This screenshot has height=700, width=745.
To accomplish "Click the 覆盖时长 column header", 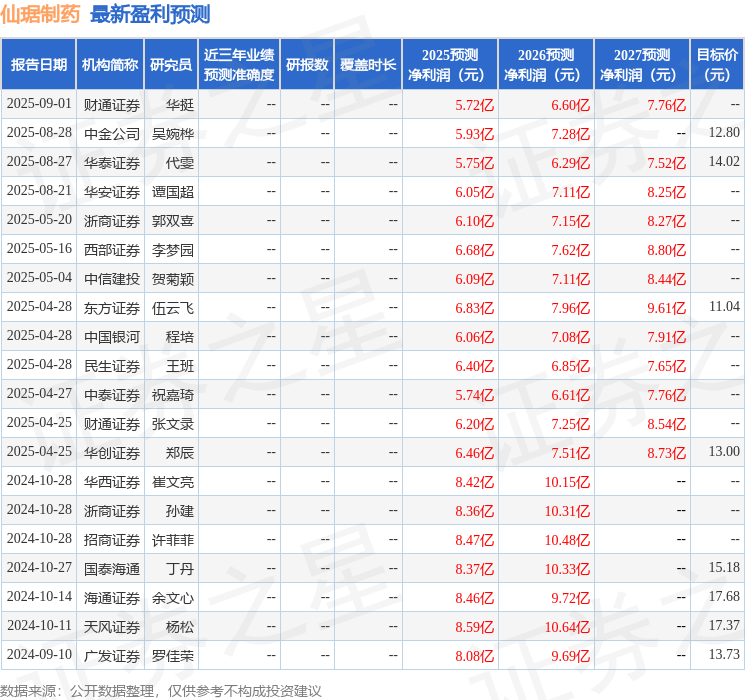I will (368, 65).
